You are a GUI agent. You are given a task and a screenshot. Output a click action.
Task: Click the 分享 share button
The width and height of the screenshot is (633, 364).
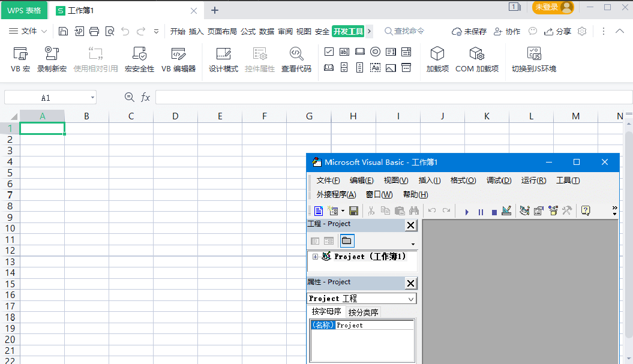(557, 31)
